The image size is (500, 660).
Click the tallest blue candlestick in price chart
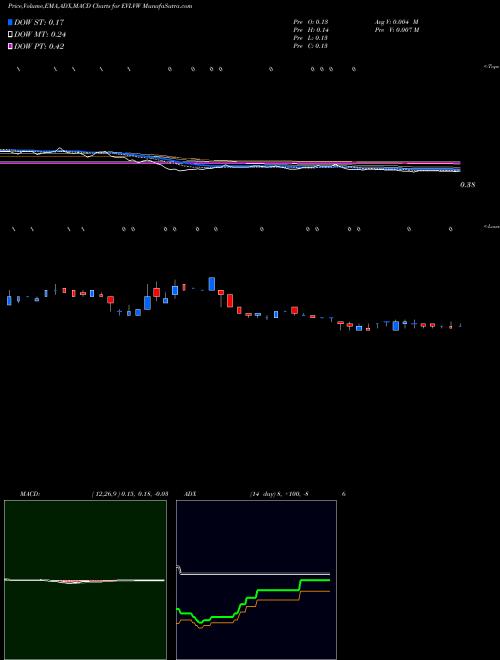point(212,284)
